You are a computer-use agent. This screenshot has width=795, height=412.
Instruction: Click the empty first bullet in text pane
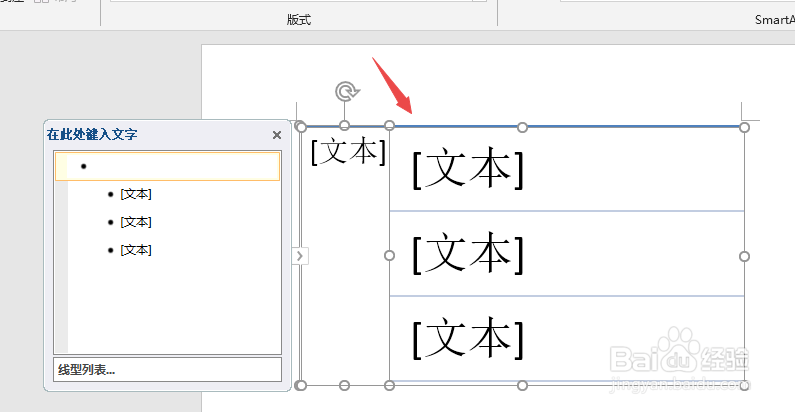click(167, 166)
